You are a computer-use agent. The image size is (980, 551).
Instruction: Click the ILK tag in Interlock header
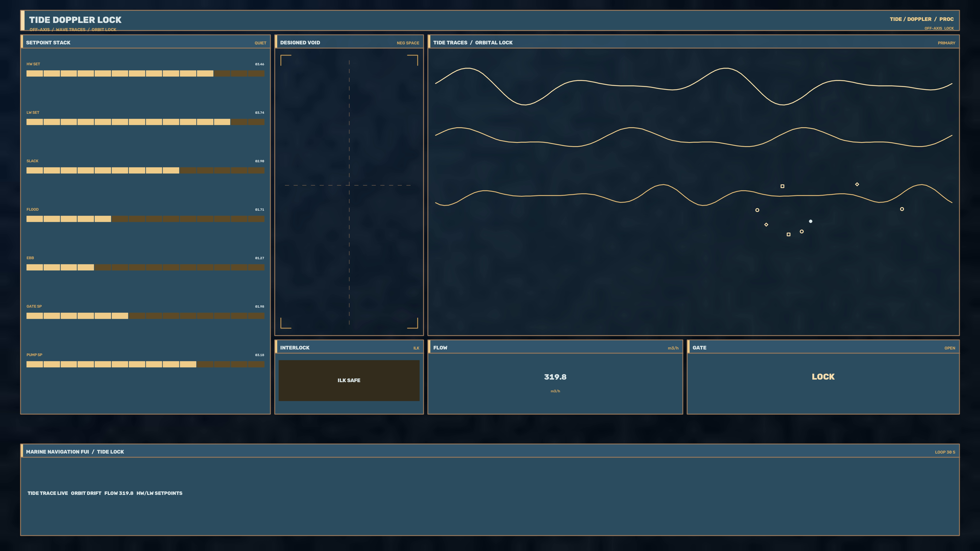(416, 348)
